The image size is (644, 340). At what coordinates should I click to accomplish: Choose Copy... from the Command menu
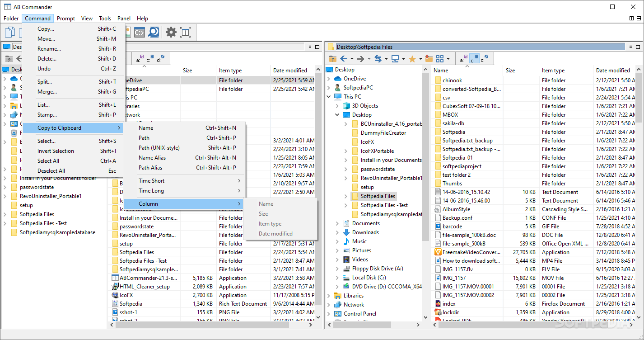[74, 29]
